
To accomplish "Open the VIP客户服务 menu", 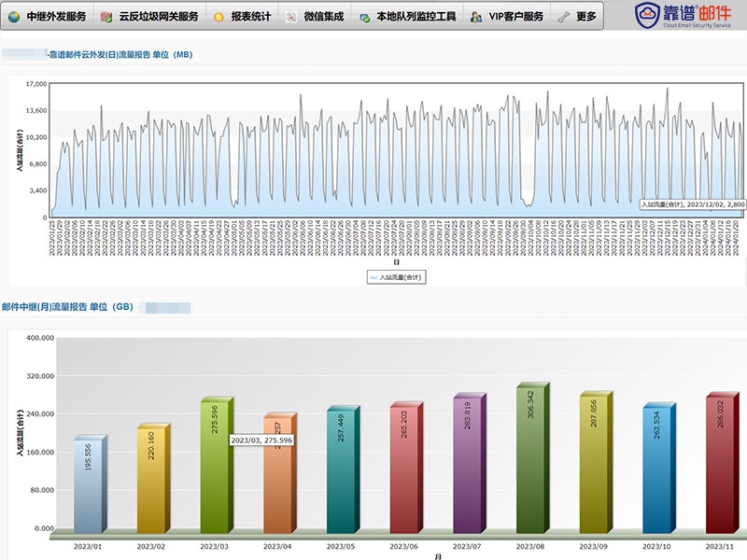I will (x=516, y=17).
